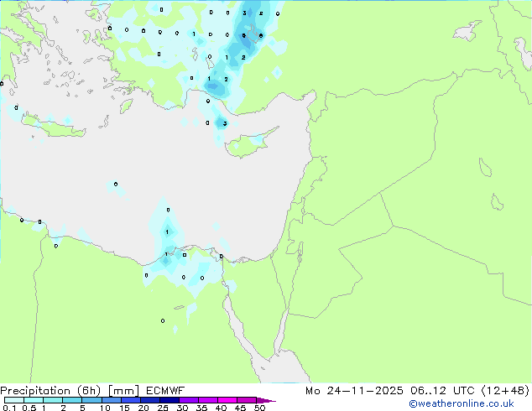Click the island of Cyprus on the map
Screen dimensions: 532x411
tap(247, 144)
